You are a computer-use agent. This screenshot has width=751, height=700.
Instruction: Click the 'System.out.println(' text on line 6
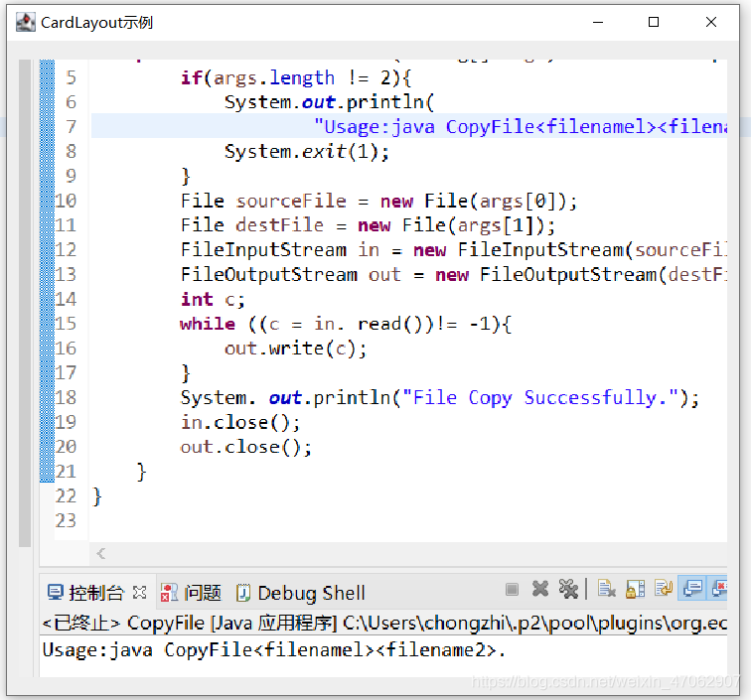[329, 102]
